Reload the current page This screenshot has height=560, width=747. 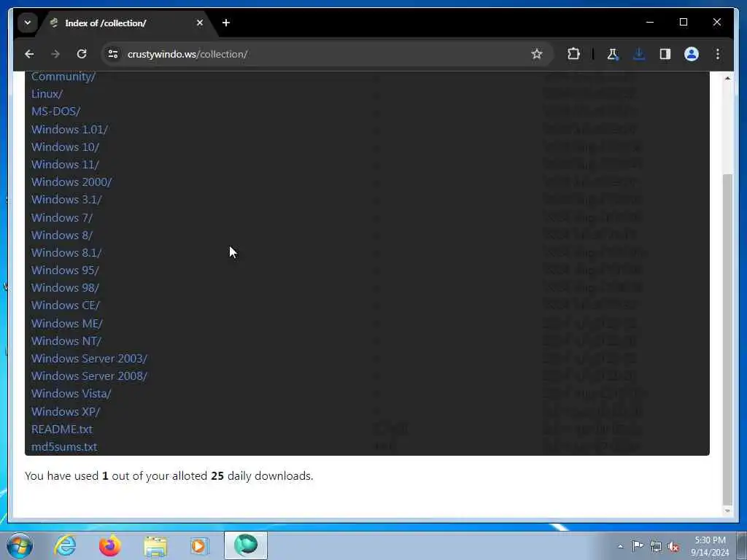pyautogui.click(x=82, y=54)
